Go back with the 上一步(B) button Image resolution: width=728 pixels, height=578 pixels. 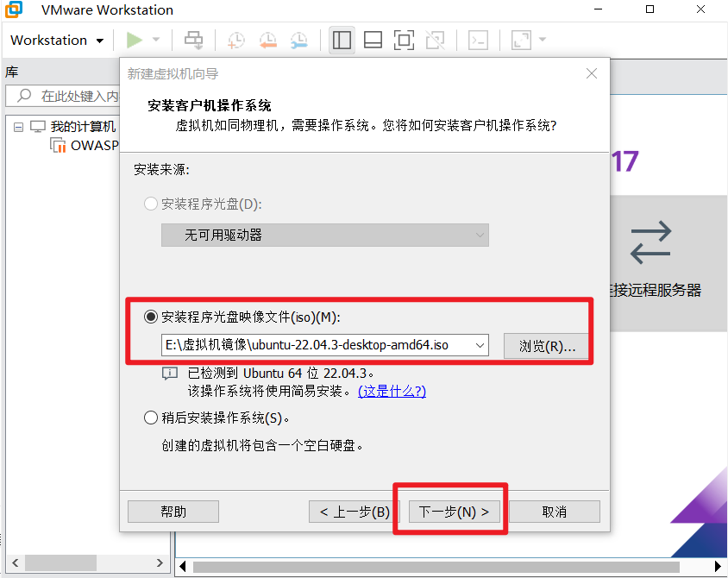[x=355, y=512]
